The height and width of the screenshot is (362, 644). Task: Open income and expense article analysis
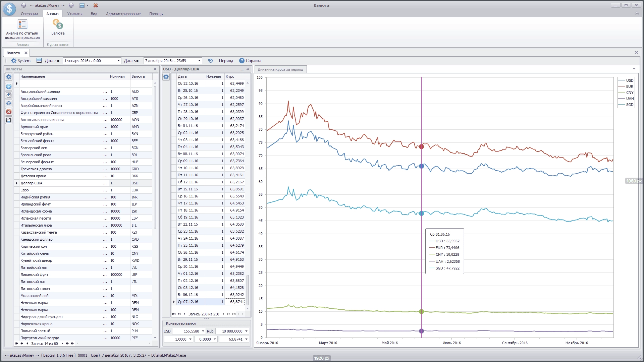(x=22, y=29)
